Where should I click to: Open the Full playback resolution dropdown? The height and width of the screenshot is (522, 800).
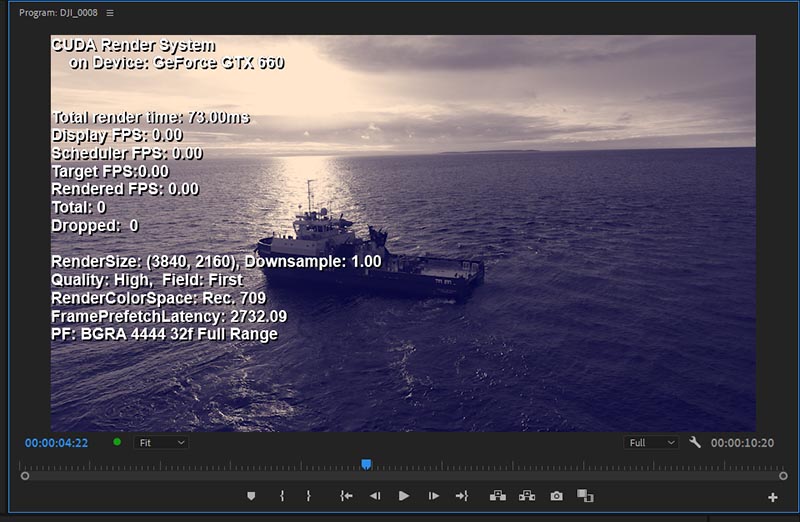coord(652,443)
